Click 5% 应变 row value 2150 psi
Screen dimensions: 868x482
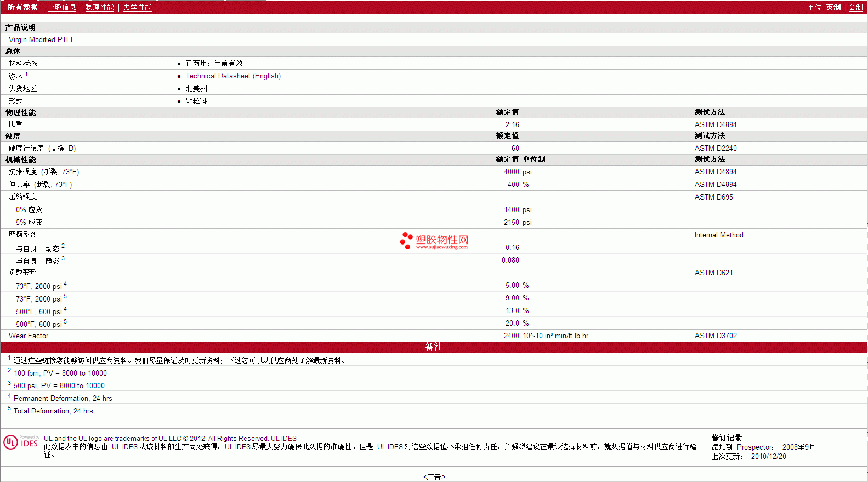(x=518, y=222)
